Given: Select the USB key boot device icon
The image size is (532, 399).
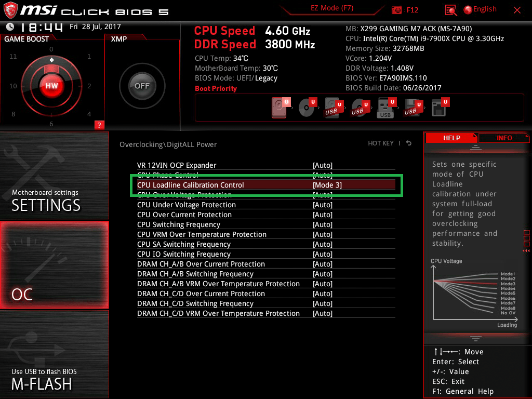Looking at the screenshot, I should tap(387, 108).
